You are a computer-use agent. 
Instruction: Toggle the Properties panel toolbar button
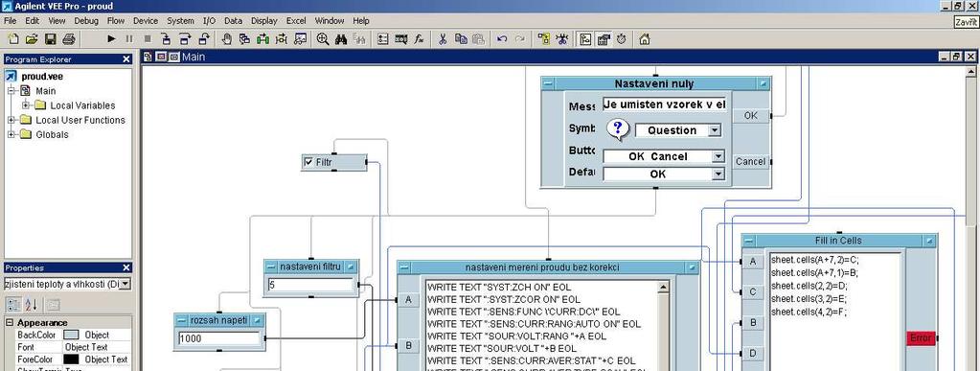[604, 39]
